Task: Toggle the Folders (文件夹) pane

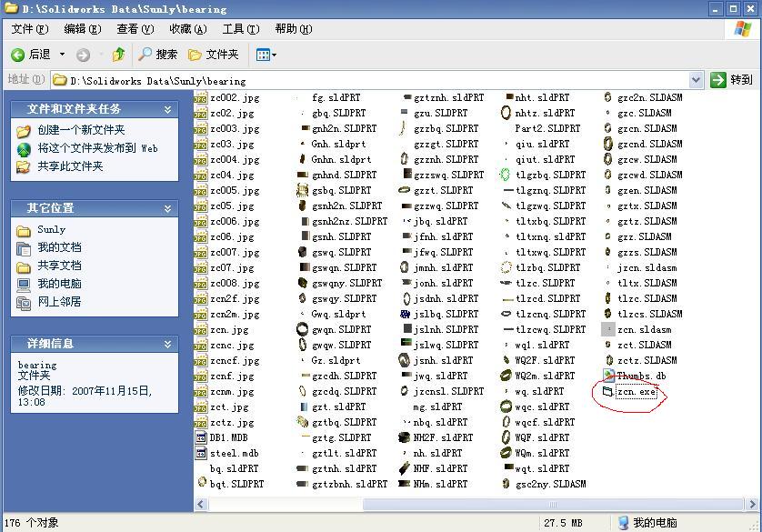Action: coord(214,55)
